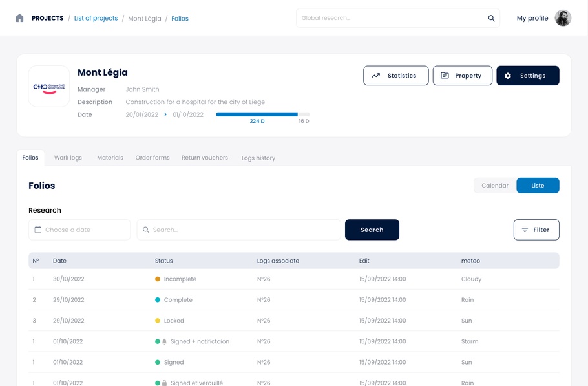Image resolution: width=588 pixels, height=386 pixels.
Task: Open the Filter options
Action: 536,230
